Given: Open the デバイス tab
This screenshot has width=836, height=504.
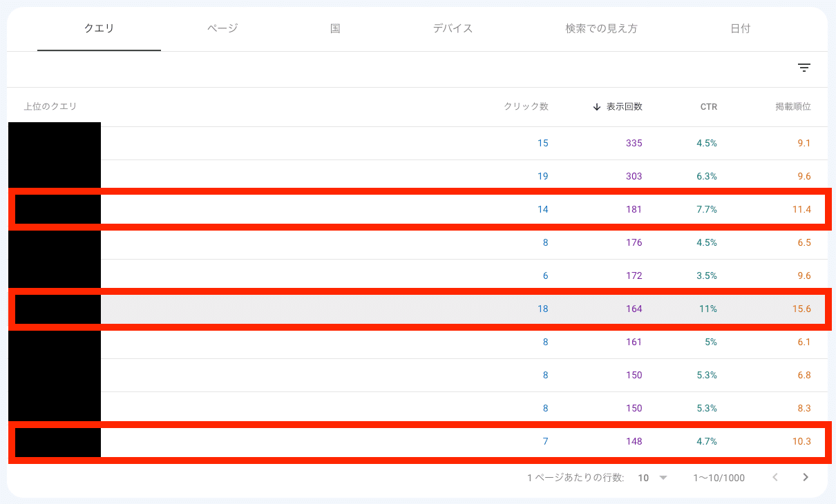Looking at the screenshot, I should click(453, 28).
